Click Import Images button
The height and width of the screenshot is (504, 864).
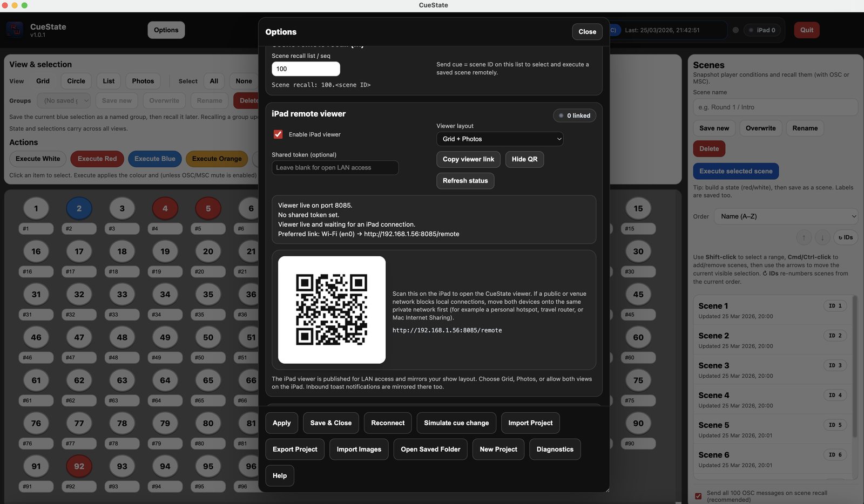[359, 449]
